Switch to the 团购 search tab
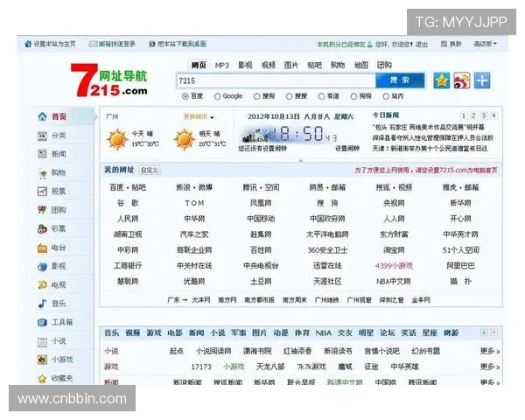This screenshot has height=420, width=525. pos(384,66)
